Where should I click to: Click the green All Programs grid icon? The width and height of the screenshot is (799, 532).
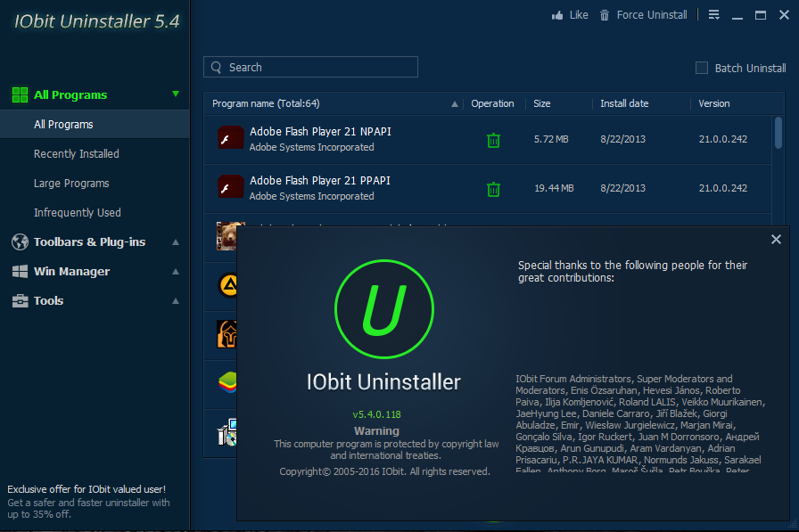[x=20, y=94]
